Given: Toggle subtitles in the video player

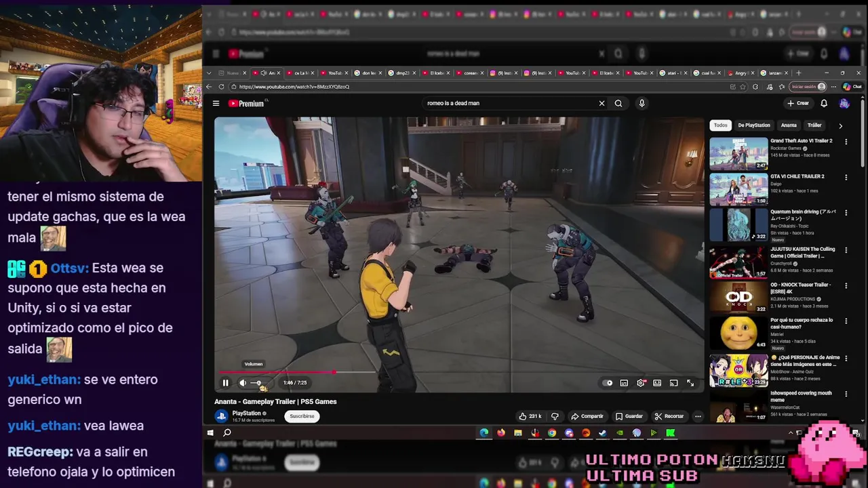Looking at the screenshot, I should point(624,383).
